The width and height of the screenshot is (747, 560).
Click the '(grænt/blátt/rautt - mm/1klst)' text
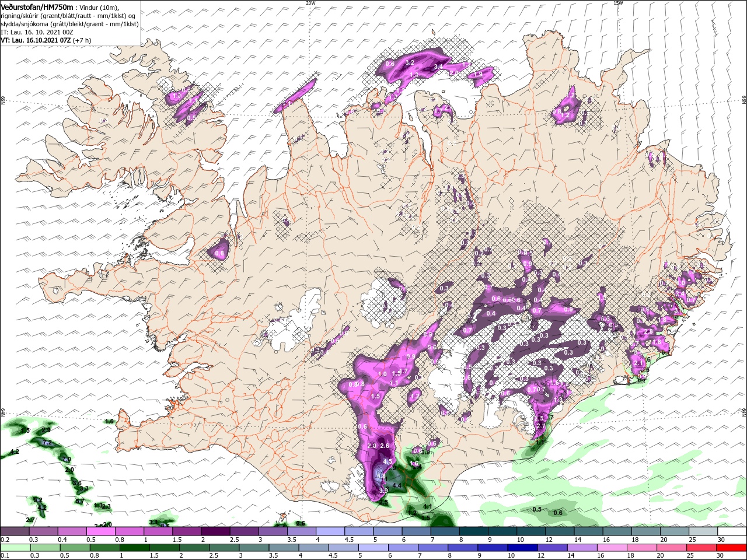[x=84, y=15]
